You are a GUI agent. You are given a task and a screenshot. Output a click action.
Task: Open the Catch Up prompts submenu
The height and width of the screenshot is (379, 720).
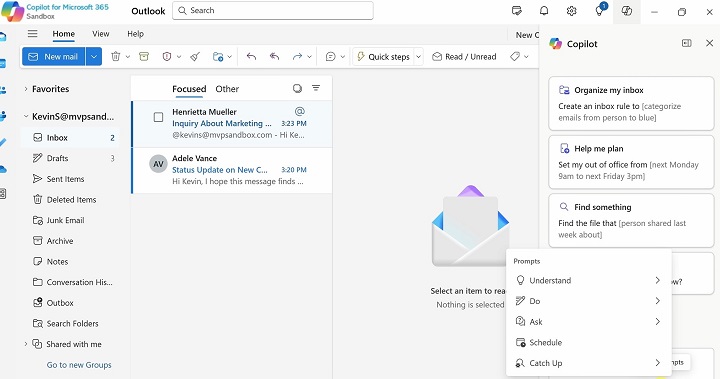point(589,363)
